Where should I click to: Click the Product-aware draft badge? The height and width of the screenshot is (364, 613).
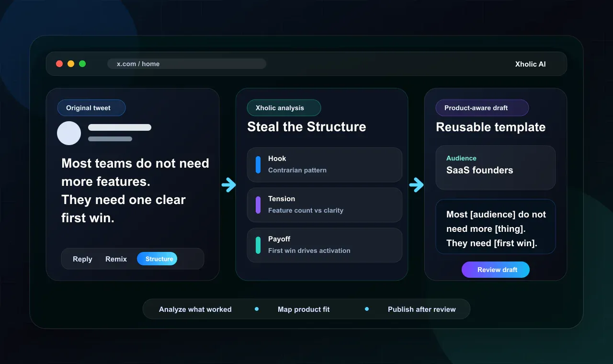482,108
